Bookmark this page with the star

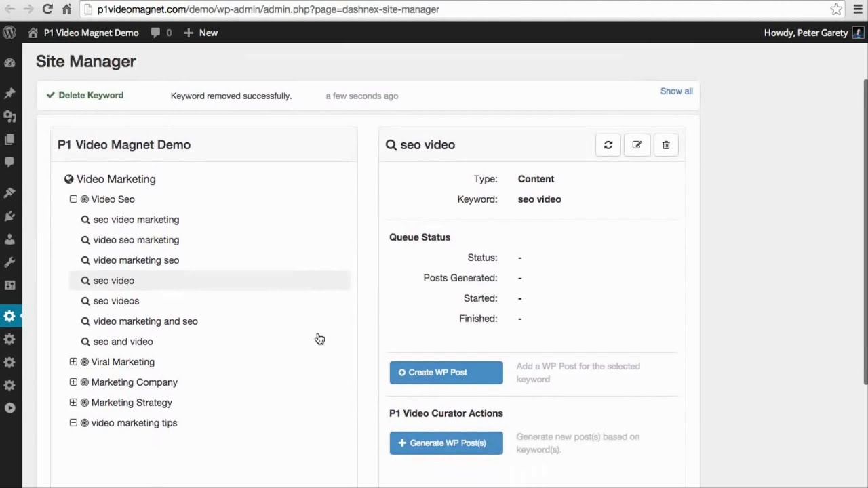pos(836,9)
